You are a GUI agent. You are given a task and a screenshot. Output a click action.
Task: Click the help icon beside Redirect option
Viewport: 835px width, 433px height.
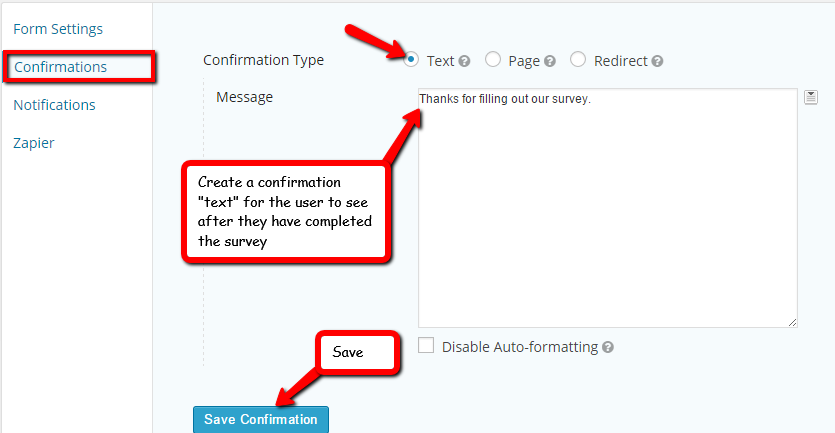pos(657,61)
